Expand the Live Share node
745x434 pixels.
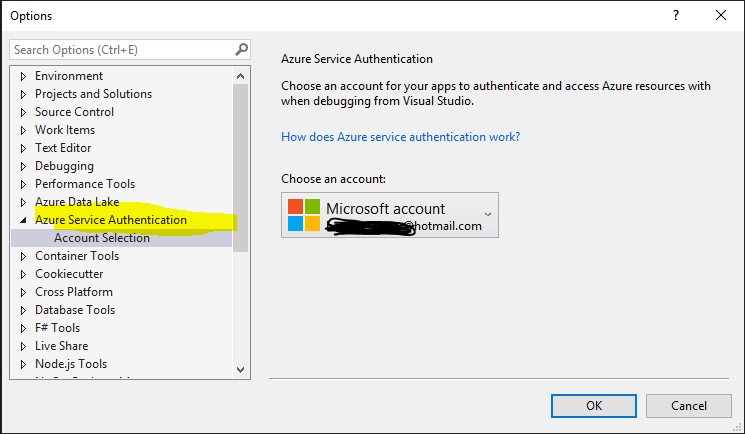pos(23,347)
